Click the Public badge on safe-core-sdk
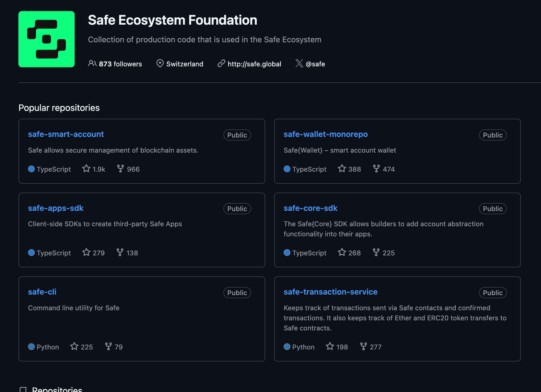The height and width of the screenshot is (392, 541). 493,209
